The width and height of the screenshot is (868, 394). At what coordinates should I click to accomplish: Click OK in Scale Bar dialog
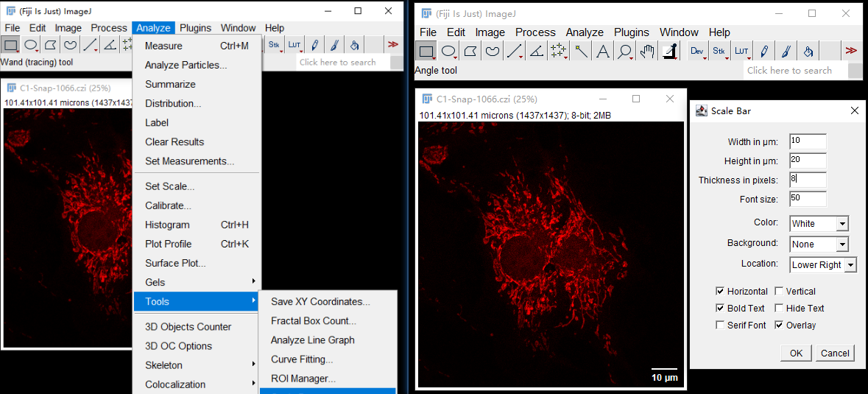tap(796, 353)
